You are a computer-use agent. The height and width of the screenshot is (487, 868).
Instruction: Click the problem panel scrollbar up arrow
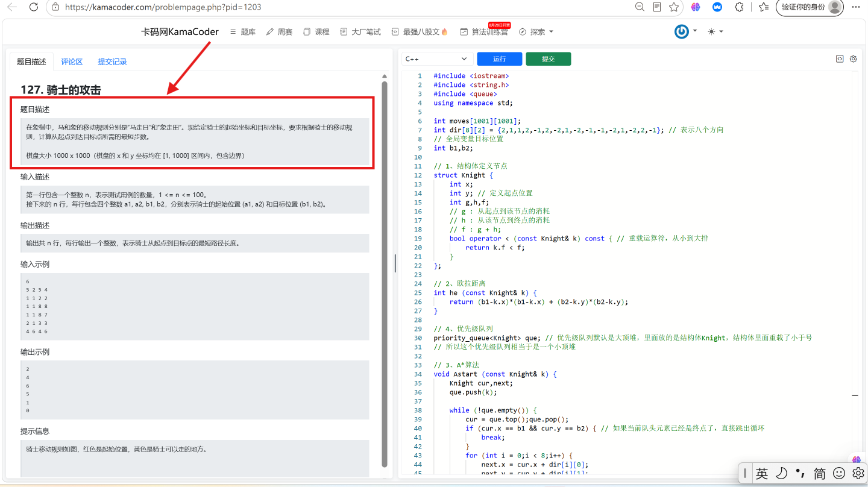pos(385,76)
